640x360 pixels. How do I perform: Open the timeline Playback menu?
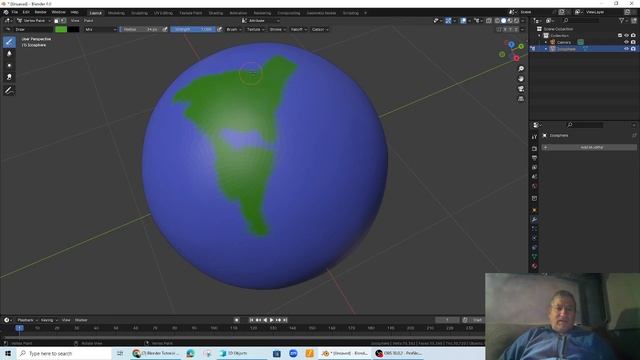pos(27,320)
